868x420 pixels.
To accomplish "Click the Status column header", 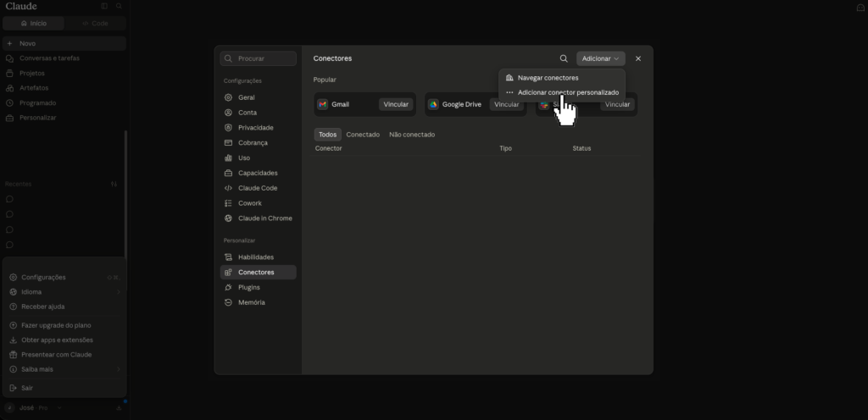I will point(581,149).
